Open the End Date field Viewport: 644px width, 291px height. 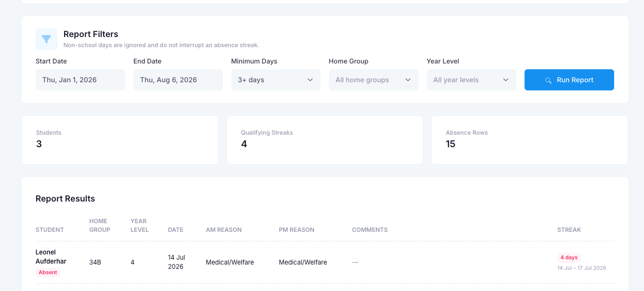pyautogui.click(x=178, y=80)
